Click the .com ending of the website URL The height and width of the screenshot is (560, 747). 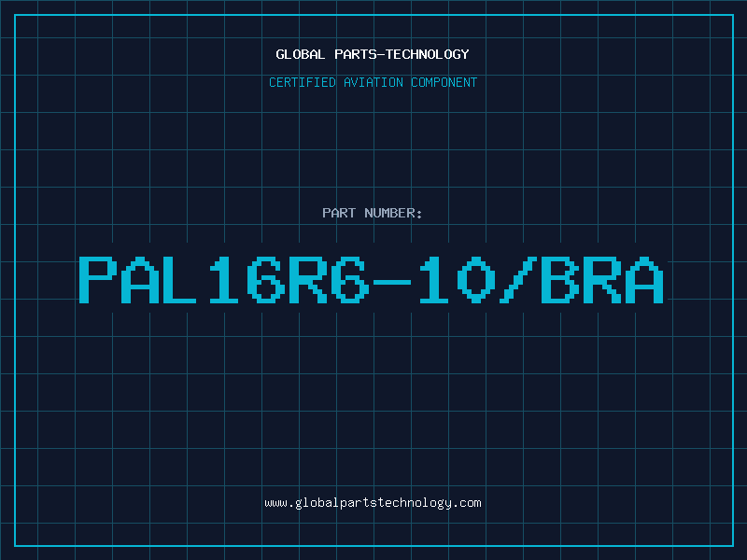467,503
